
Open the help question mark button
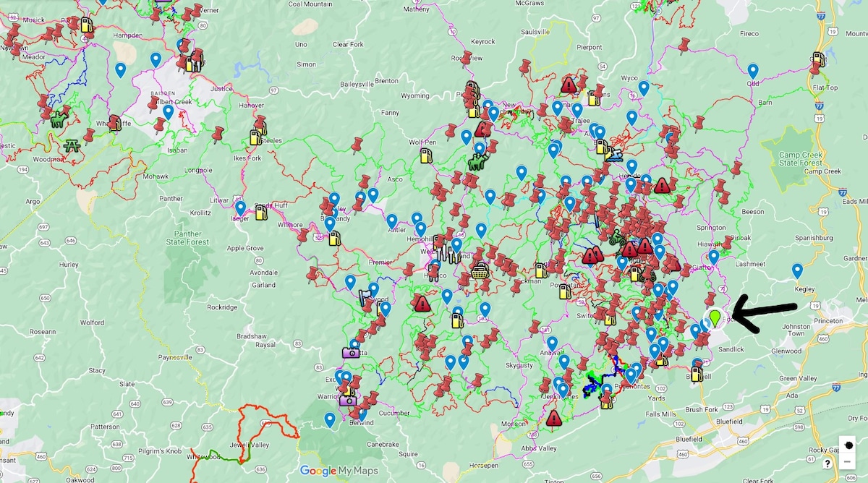click(827, 463)
